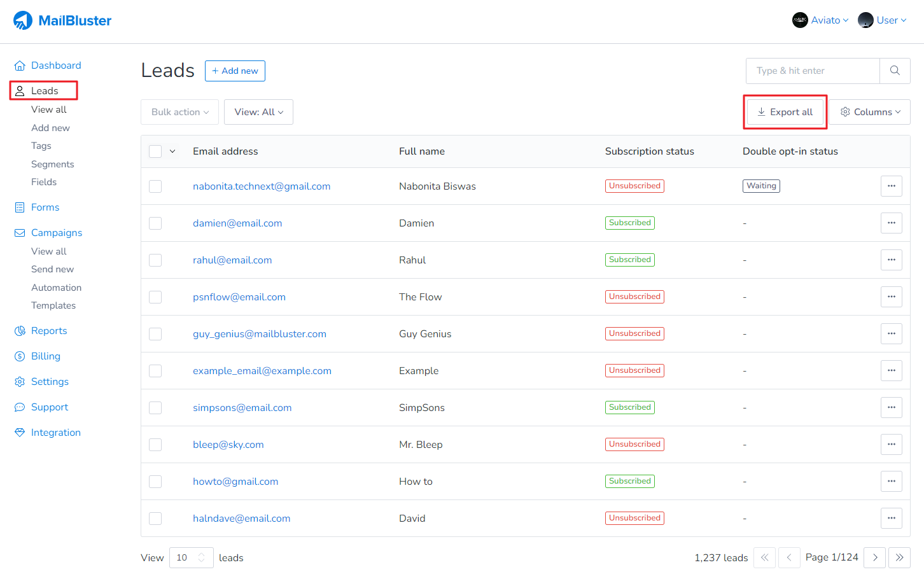Open Segments in the sidebar
Viewport: 924px width, 579px height.
pos(53,164)
